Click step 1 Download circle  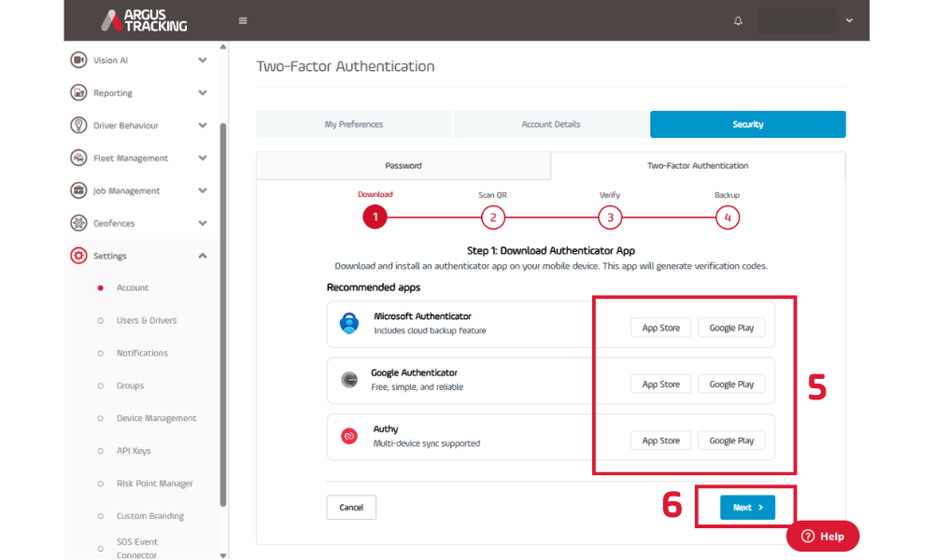(375, 217)
